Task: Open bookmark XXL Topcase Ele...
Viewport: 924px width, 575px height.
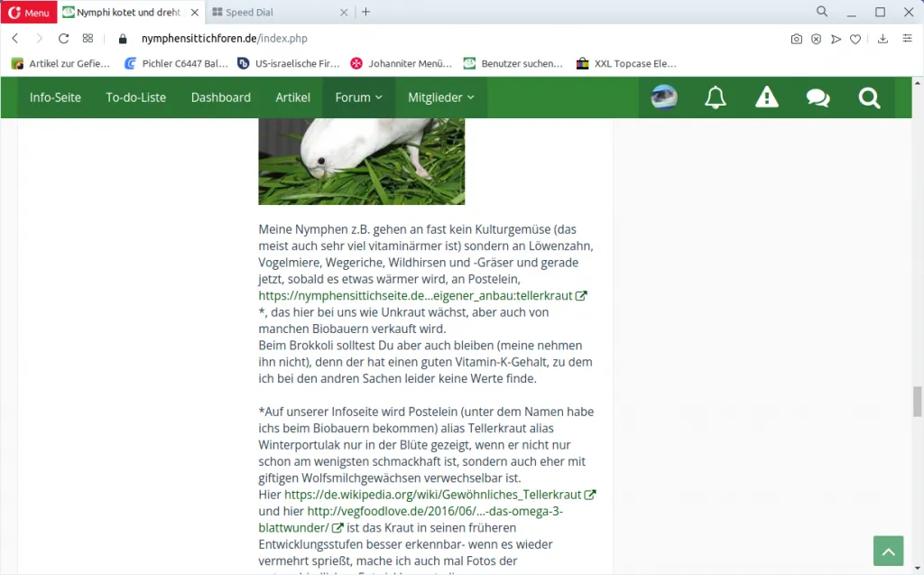Action: [626, 64]
